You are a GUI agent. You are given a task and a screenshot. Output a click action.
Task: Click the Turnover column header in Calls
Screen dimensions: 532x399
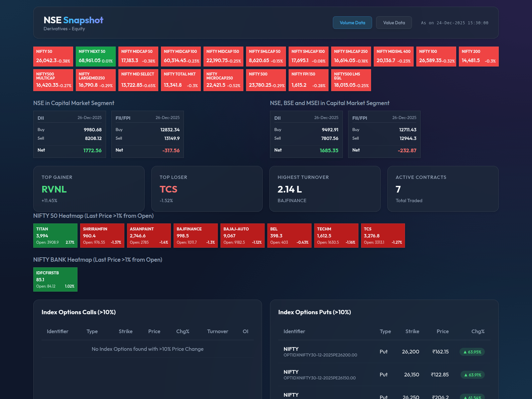coord(217,331)
